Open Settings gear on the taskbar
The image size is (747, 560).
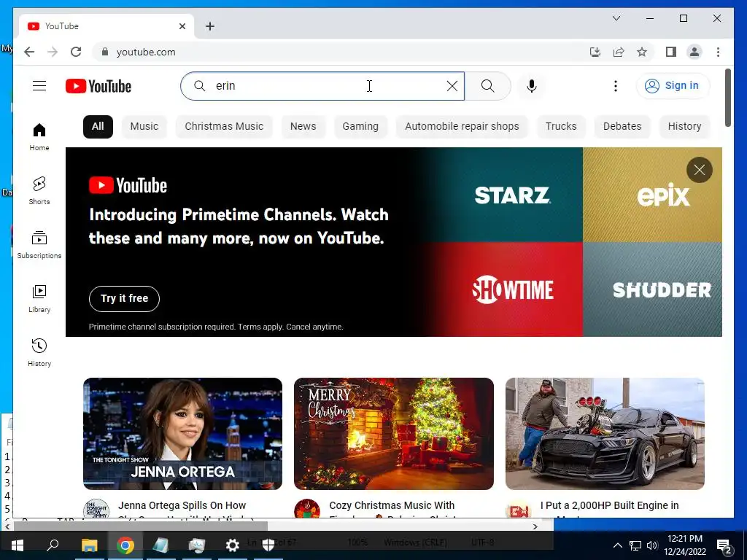click(x=232, y=545)
